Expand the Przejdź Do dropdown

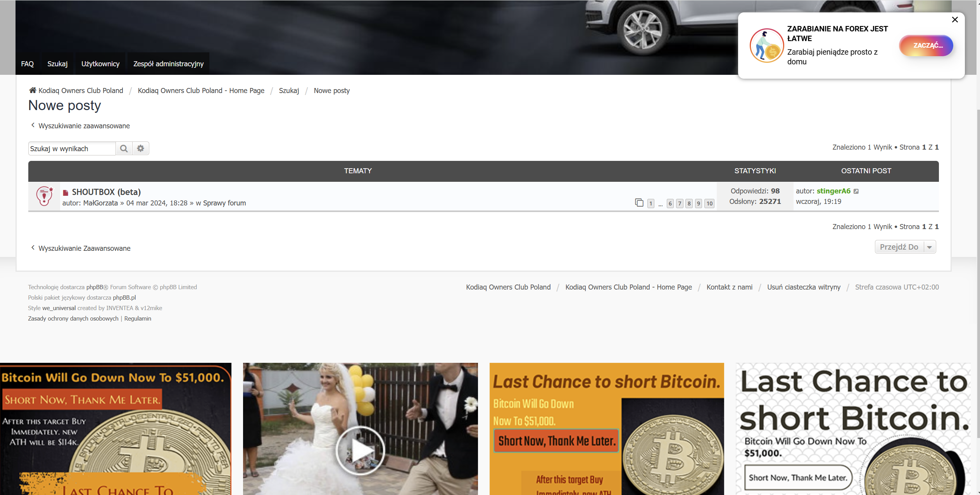[x=905, y=247]
